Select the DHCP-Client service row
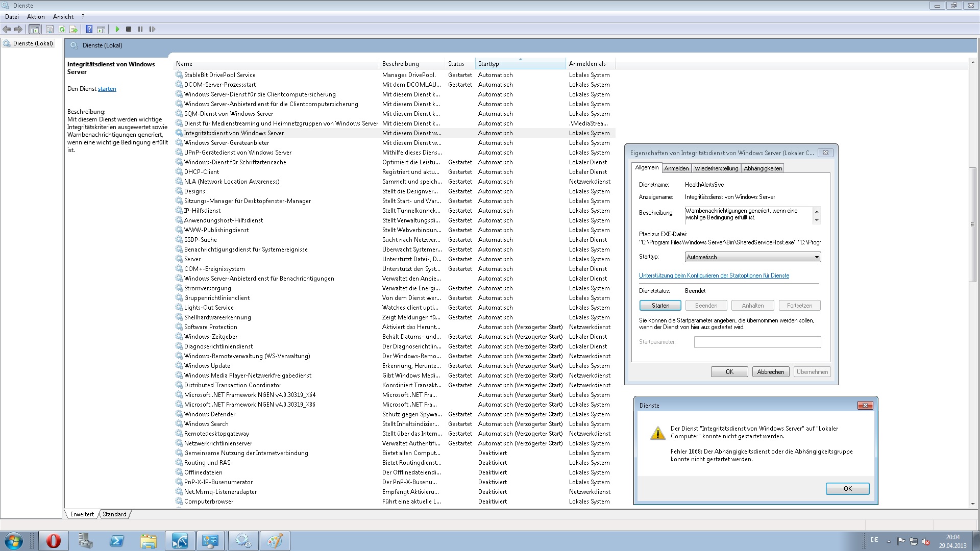The height and width of the screenshot is (551, 980). pyautogui.click(x=394, y=172)
